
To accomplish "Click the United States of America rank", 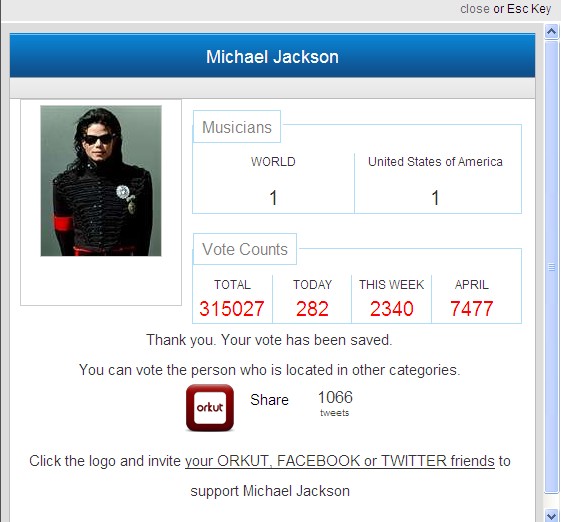I will [x=435, y=198].
